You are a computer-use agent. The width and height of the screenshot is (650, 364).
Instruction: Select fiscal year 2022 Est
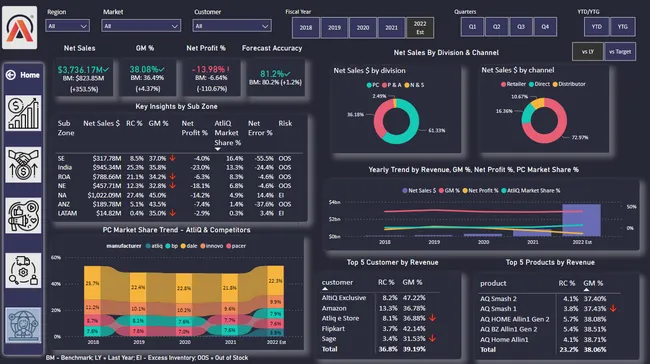[420, 27]
